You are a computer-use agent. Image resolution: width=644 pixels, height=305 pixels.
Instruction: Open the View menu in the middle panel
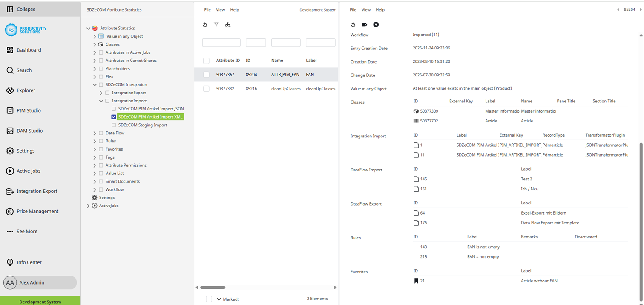click(x=220, y=9)
